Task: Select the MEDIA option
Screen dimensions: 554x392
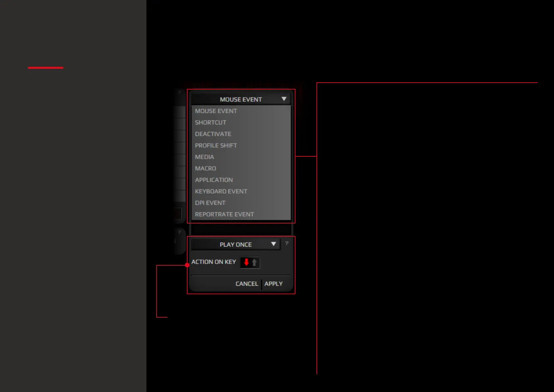Action: tap(241, 157)
